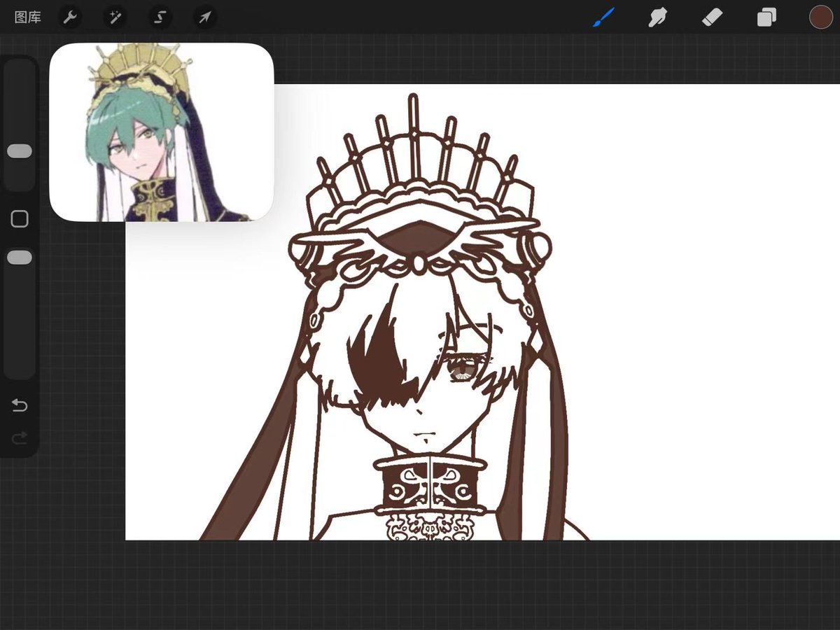Open the Actions wrench menu
This screenshot has height=630, width=840.
click(x=69, y=17)
